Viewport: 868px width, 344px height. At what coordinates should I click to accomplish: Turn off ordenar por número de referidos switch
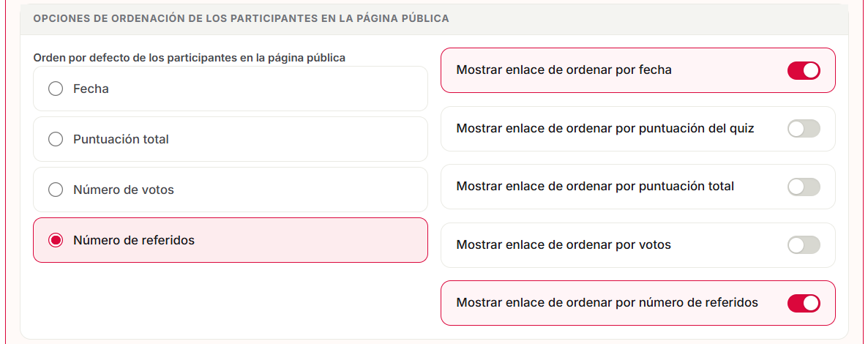coord(804,303)
